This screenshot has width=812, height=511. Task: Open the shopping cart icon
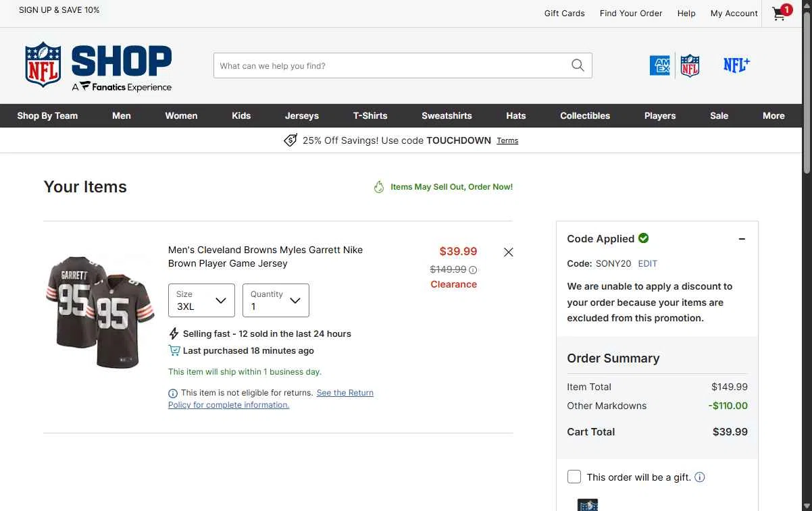point(780,14)
